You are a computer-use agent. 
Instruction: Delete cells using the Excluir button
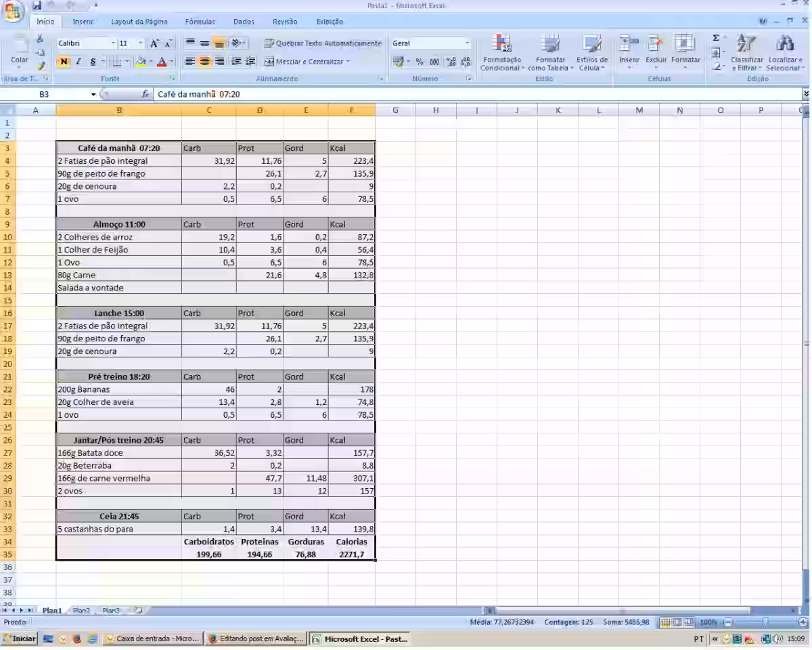tap(656, 53)
